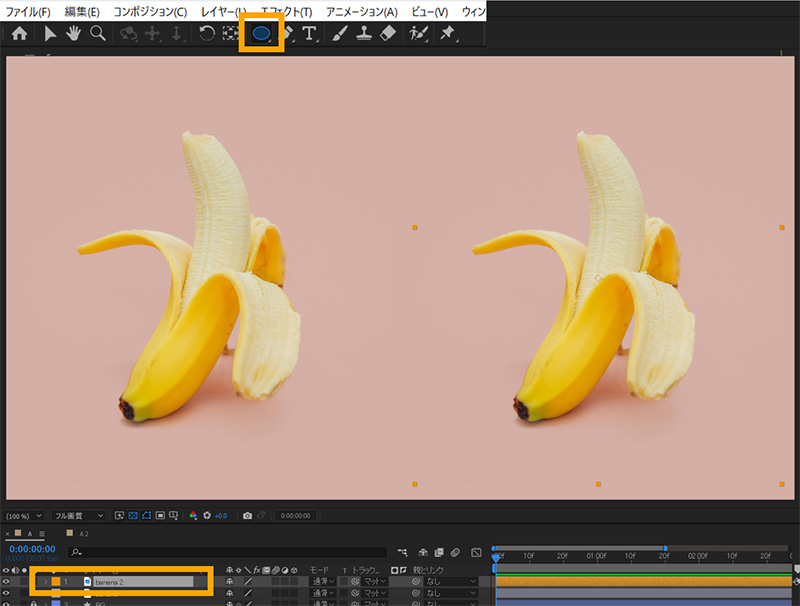Screen dimensions: 800x606
Task: Select the Type tool
Action: tap(309, 34)
